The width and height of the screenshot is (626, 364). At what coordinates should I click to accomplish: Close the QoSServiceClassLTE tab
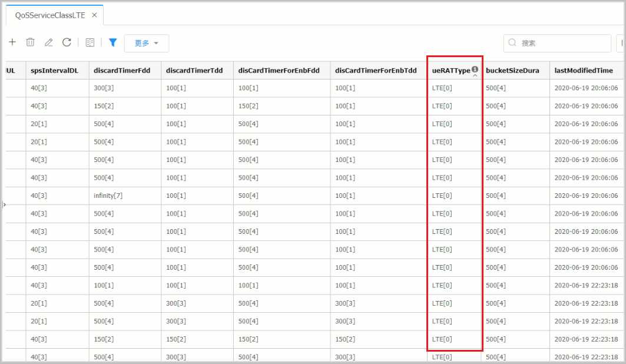click(94, 15)
